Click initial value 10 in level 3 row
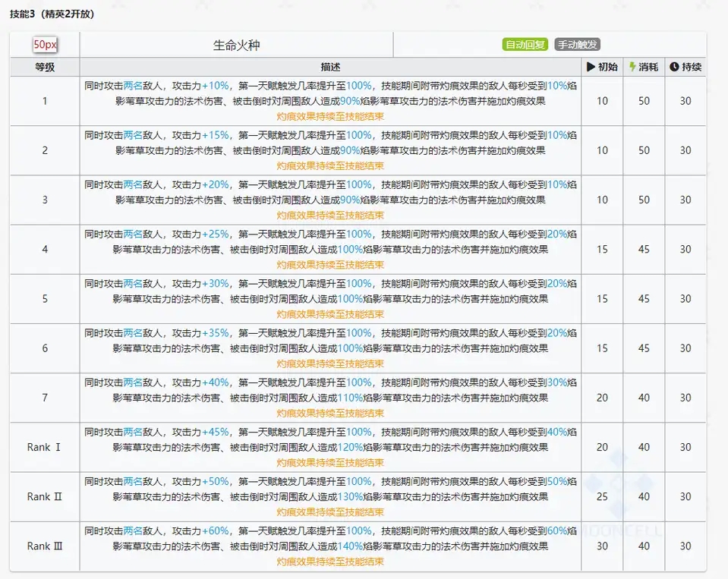This screenshot has height=579, width=728. point(602,200)
